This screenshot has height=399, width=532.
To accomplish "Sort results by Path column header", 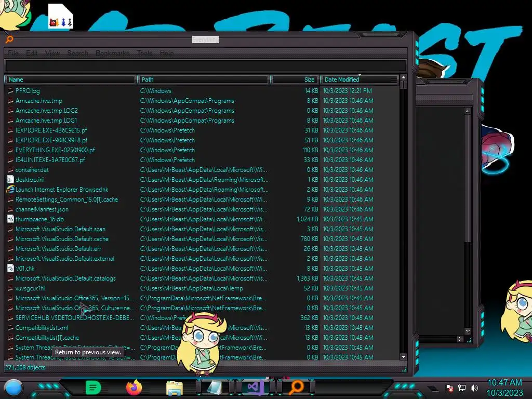I will 203,79.
